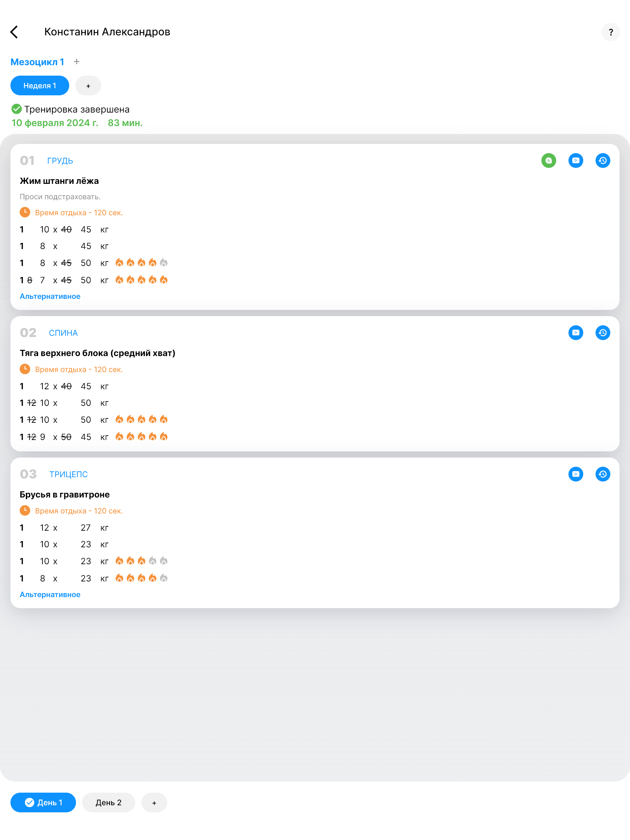Viewport: 630px width, 840px height.
Task: Play video for Жим штанги лёжа exercise
Action: (x=576, y=160)
